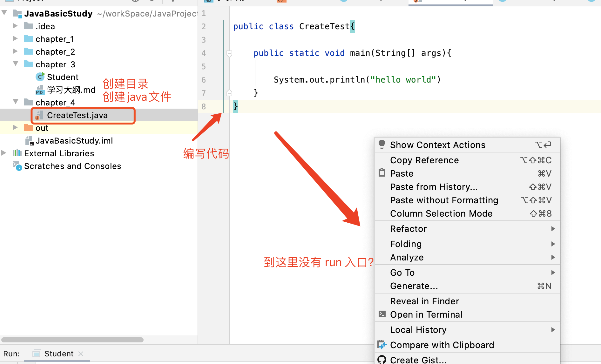Click the External Libraries icon
This screenshot has height=364, width=601.
click(17, 153)
